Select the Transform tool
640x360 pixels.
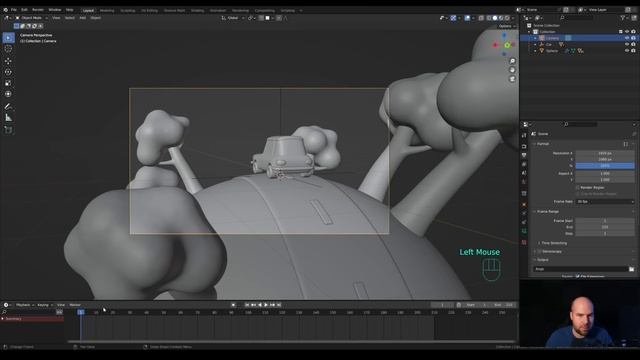(x=8, y=94)
